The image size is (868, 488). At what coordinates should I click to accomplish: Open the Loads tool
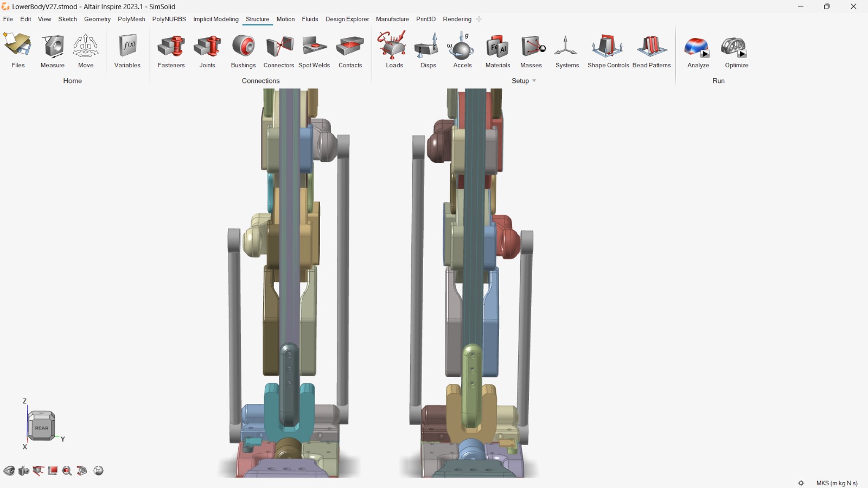(394, 50)
